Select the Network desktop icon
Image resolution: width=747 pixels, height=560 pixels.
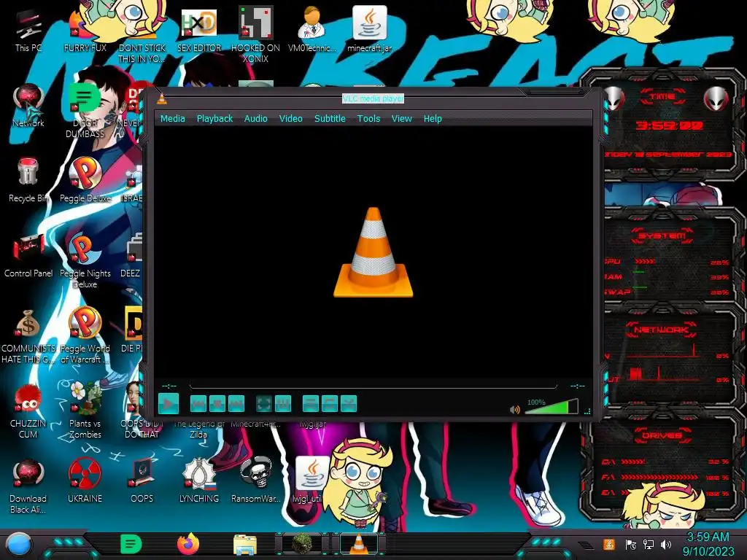pos(28,106)
